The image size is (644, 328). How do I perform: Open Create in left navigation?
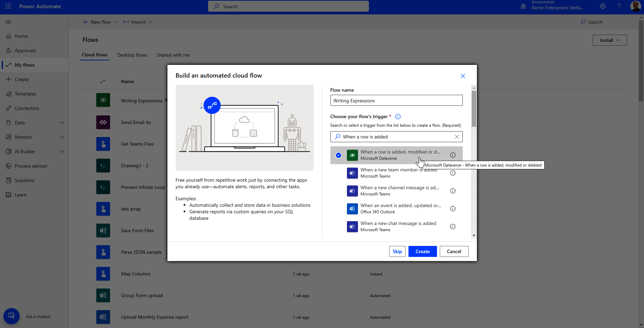coord(34,79)
